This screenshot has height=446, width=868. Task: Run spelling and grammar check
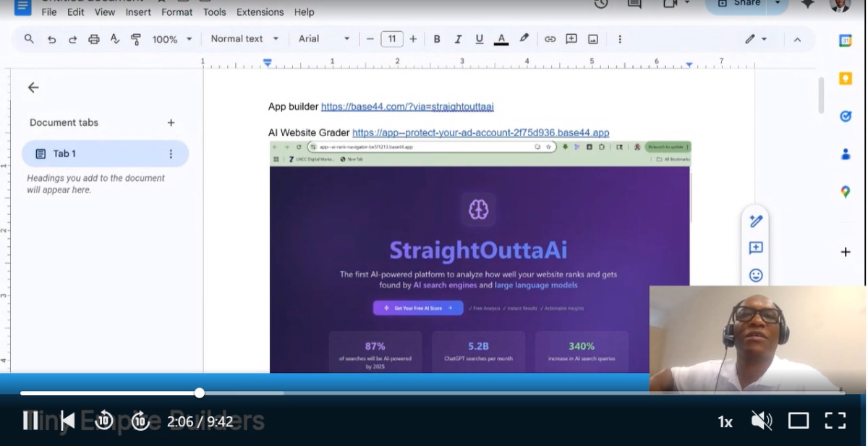[x=114, y=39]
